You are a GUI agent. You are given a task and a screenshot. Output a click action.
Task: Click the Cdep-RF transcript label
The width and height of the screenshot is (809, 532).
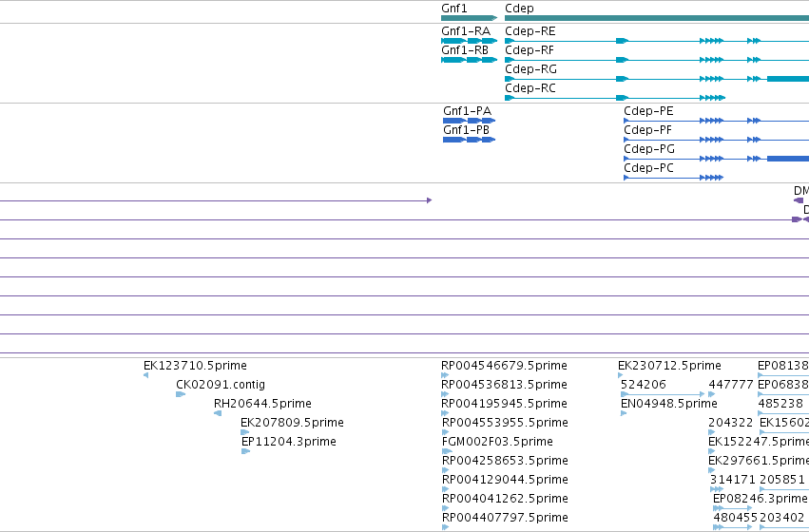coord(530,50)
